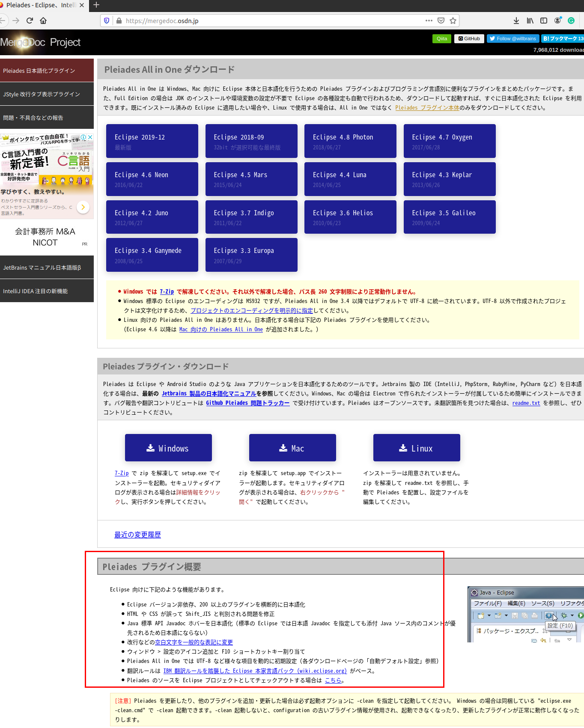Open the page actions ellipsis menu
584x728 pixels.
point(429,21)
